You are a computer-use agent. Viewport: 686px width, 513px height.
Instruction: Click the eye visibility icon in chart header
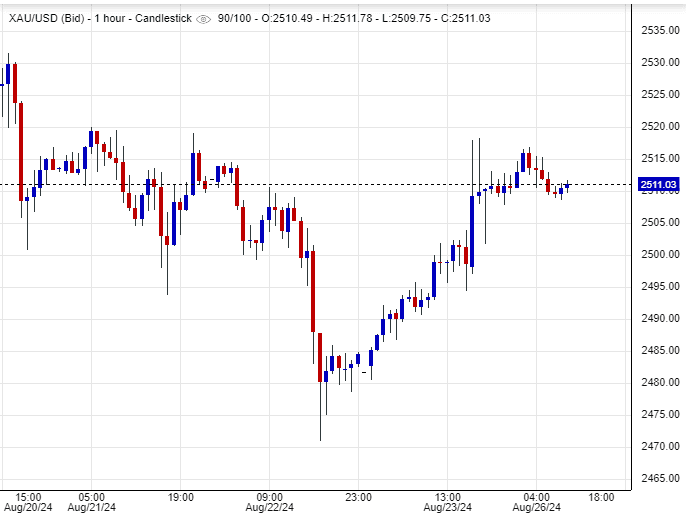[x=204, y=19]
